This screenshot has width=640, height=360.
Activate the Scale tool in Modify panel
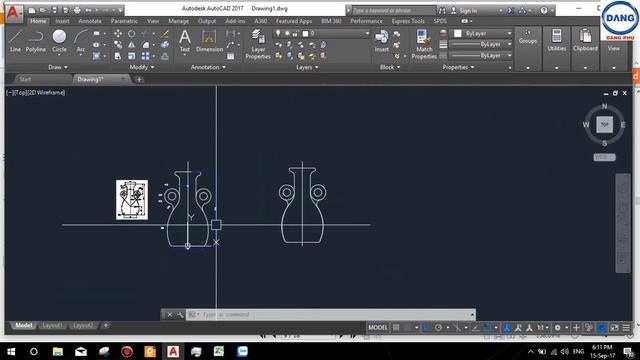pos(131,56)
